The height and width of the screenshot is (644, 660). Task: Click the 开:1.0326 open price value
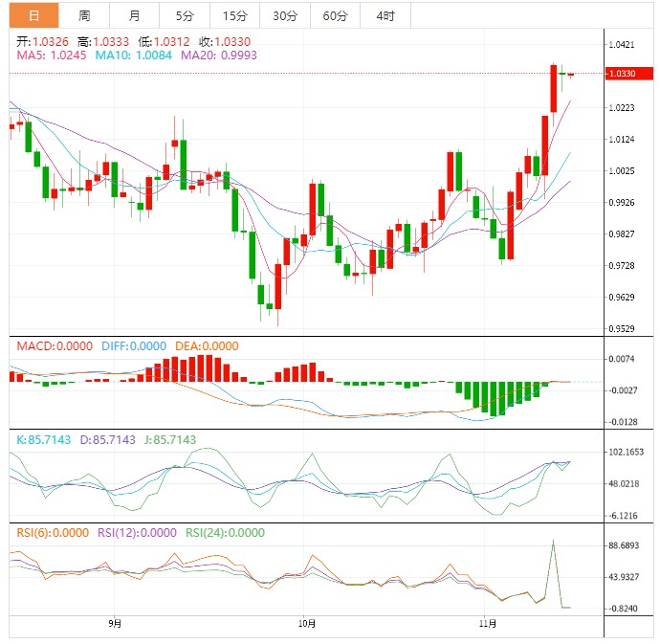click(x=42, y=42)
